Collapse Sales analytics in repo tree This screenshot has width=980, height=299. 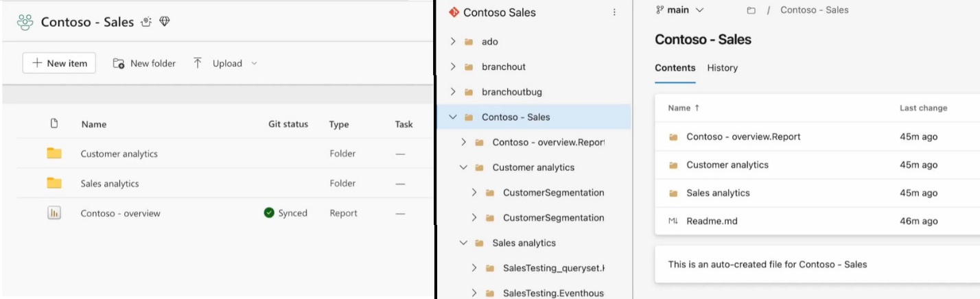[464, 243]
